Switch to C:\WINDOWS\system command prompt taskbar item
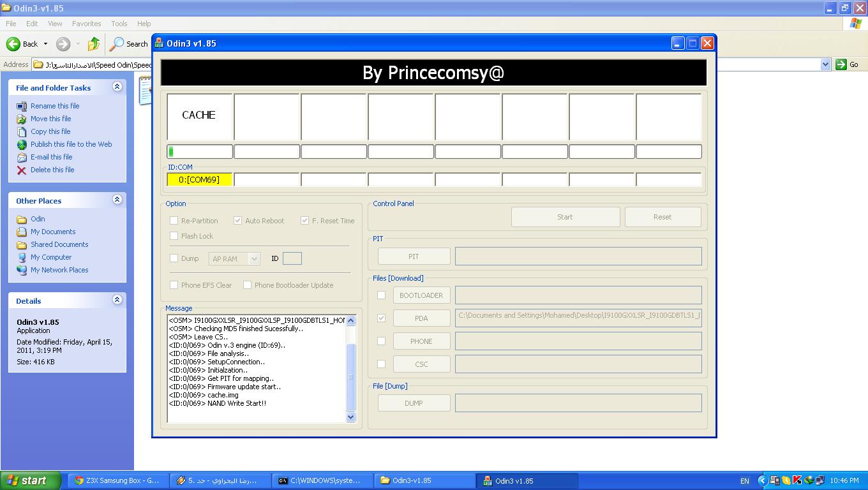Viewport: 868px width, 490px height. (322, 480)
